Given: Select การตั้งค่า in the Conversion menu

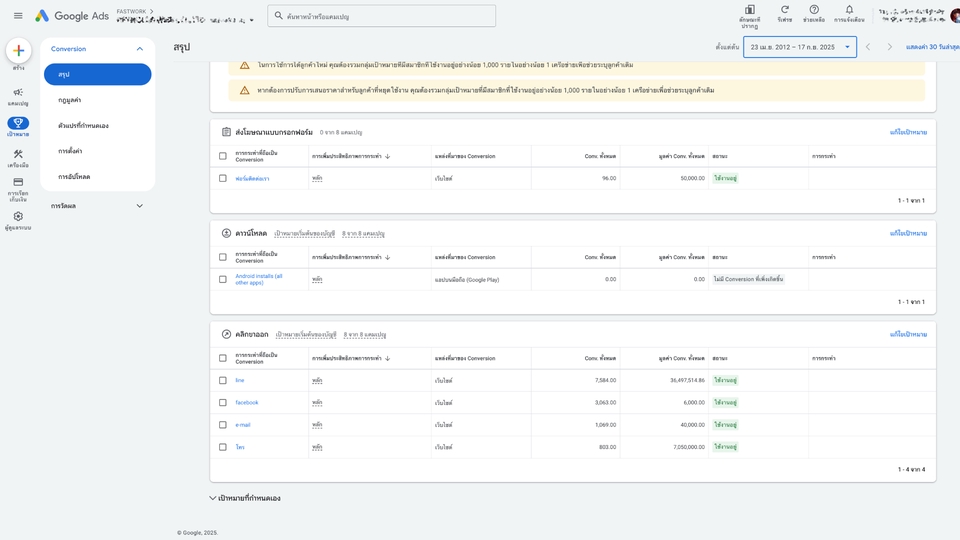Looking at the screenshot, I should [x=70, y=151].
